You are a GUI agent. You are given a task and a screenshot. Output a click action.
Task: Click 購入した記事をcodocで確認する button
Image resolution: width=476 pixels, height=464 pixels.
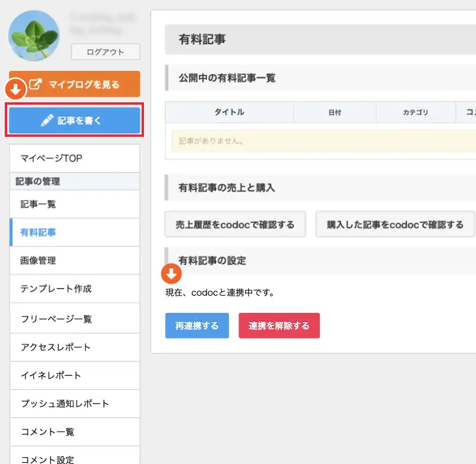click(x=395, y=224)
